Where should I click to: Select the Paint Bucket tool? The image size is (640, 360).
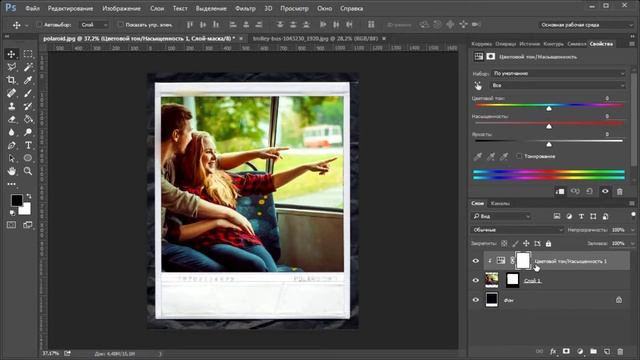28,119
